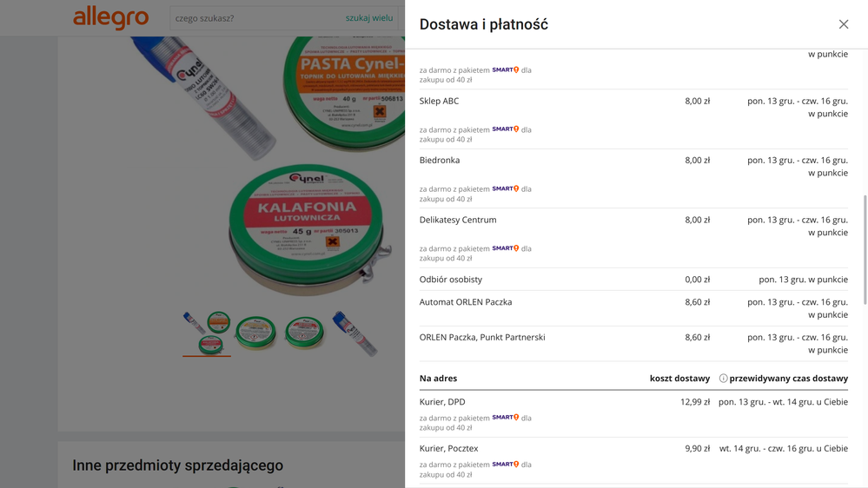Image resolution: width=868 pixels, height=488 pixels.
Task: Select the second thumbnail of a green tin
Action: click(x=255, y=333)
